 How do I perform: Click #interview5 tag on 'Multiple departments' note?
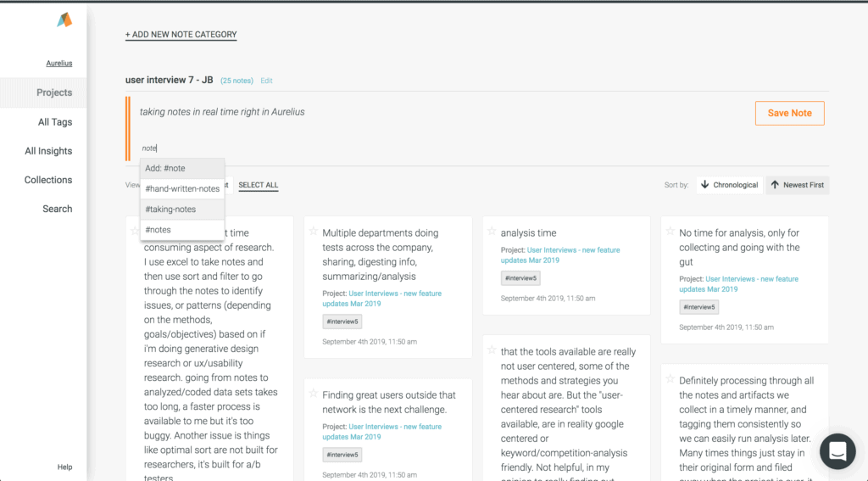coord(342,322)
